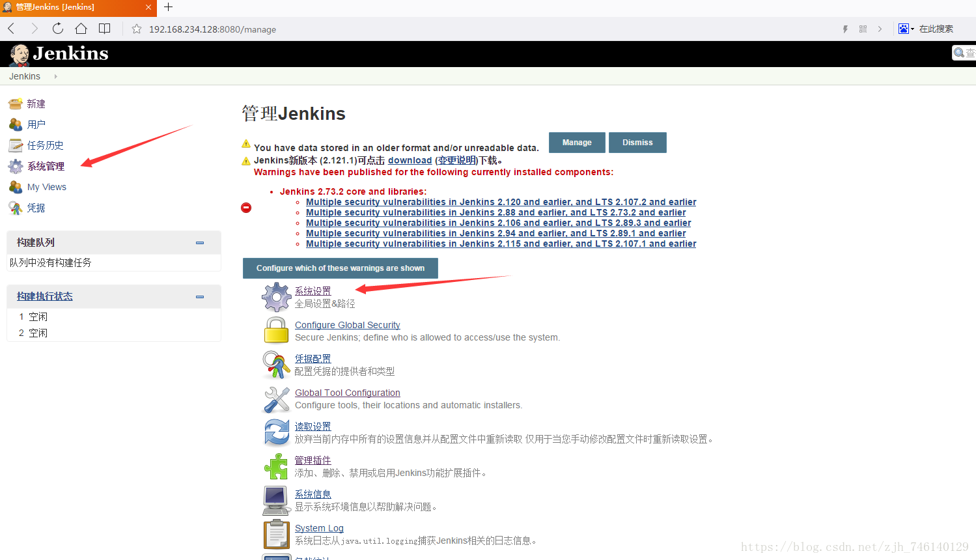Open the 凭据配置 link

click(x=313, y=359)
